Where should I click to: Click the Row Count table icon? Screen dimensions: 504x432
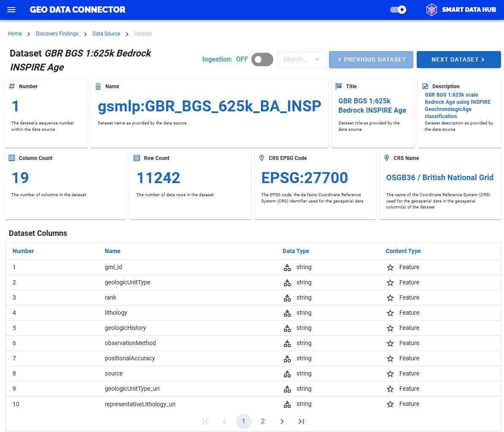(x=137, y=158)
